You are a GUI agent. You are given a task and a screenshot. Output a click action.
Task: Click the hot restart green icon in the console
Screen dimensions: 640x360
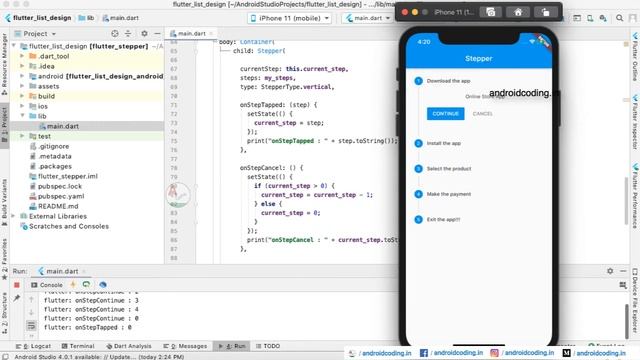86,284
